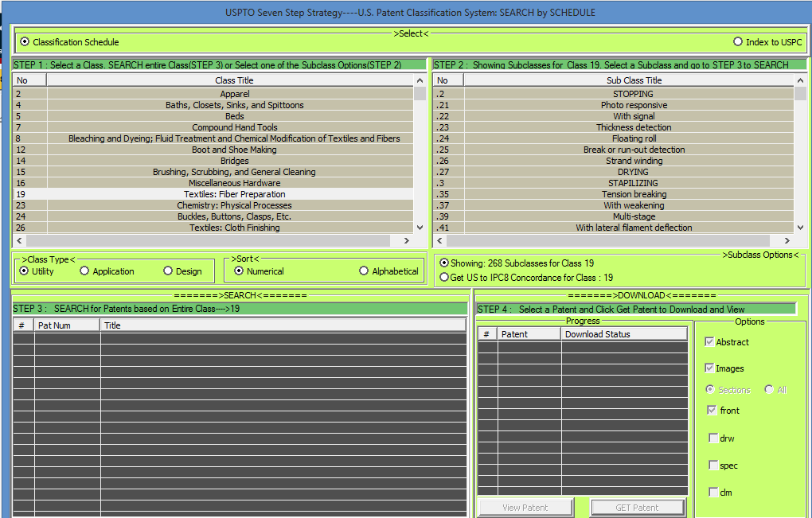Enable the drw checkbox
Viewport: 812px width, 518px height.
(x=713, y=438)
